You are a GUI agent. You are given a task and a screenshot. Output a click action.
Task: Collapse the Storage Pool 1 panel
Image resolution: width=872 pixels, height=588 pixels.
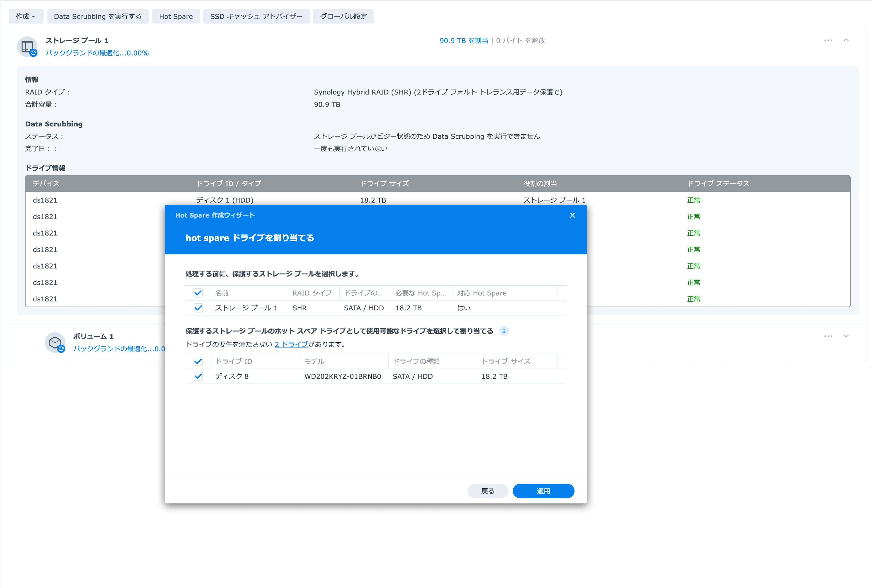pos(846,40)
